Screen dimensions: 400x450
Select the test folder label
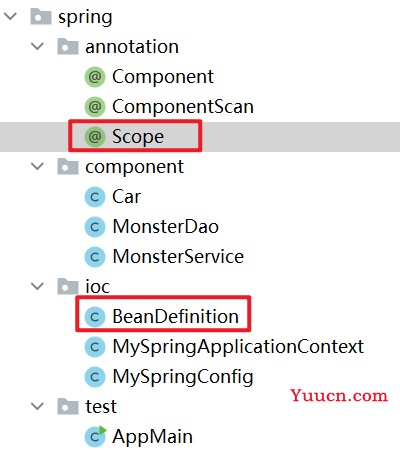pyautogui.click(x=101, y=407)
